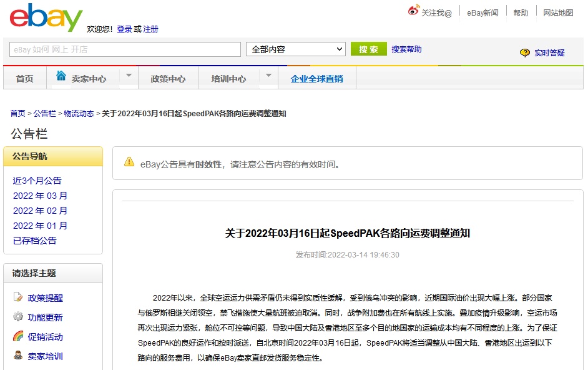Click the 功能更新 gear icon
Screen dimensions: 588x370
coord(17,316)
